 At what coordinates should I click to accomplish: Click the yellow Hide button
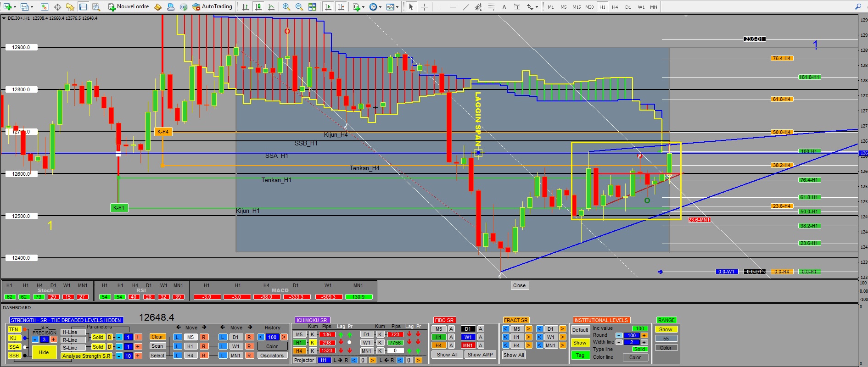[x=44, y=352]
